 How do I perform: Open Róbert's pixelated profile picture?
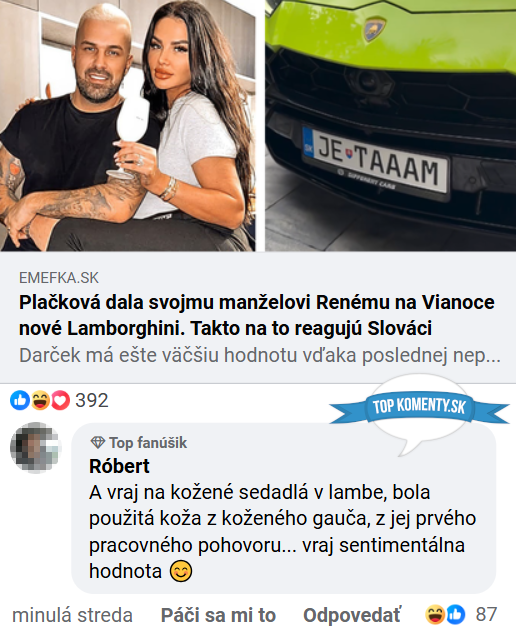[x=35, y=447]
